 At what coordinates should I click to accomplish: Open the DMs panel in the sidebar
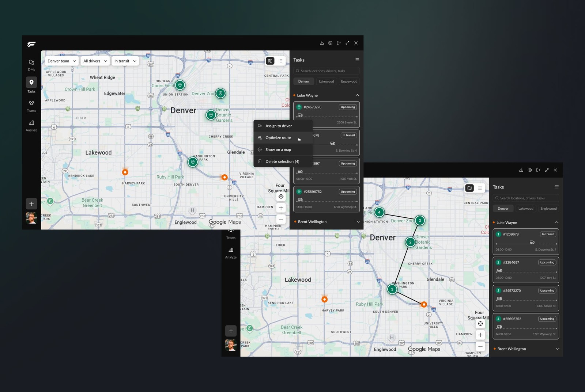click(x=31, y=65)
